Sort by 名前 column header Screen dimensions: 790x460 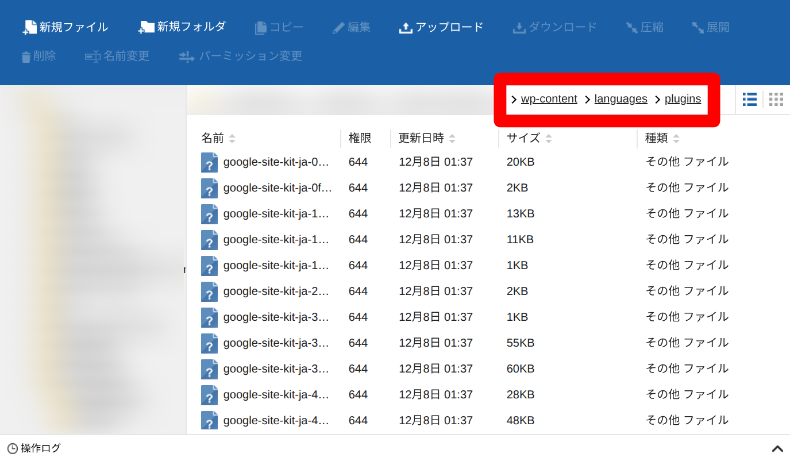pyautogui.click(x=218, y=138)
